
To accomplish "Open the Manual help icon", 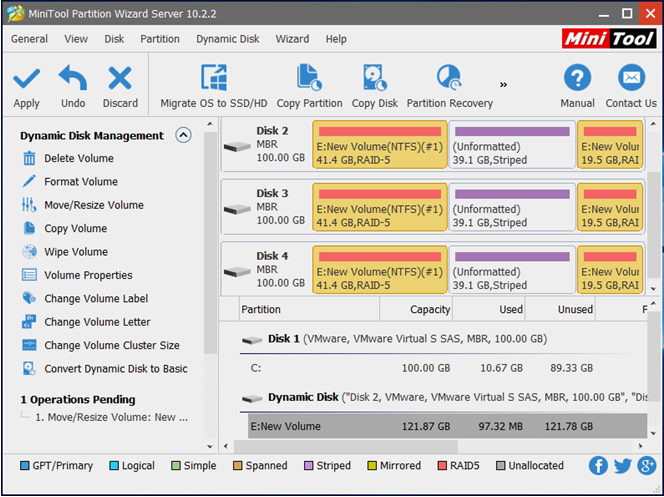I will coord(577,77).
